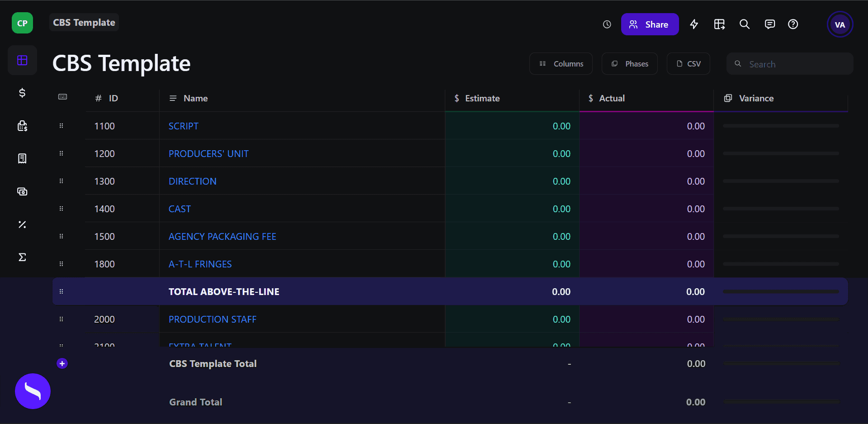The height and width of the screenshot is (424, 868).
Task: Open the comments icon in header
Action: tap(769, 24)
